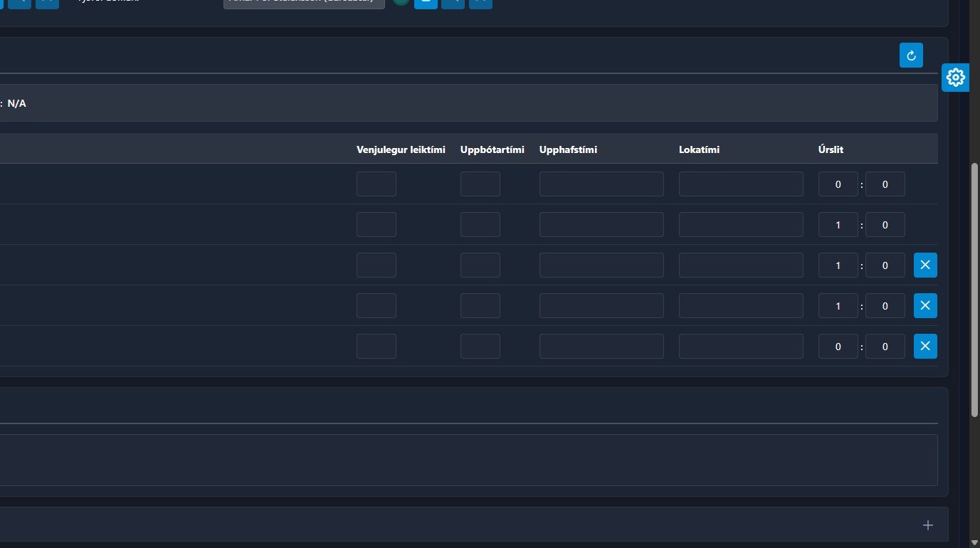Click third row's left Úrslit score box
The image size is (980, 548).
[838, 265]
